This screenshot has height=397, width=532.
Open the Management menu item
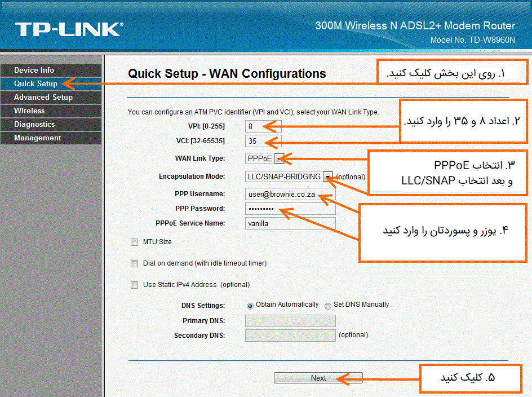[51, 138]
